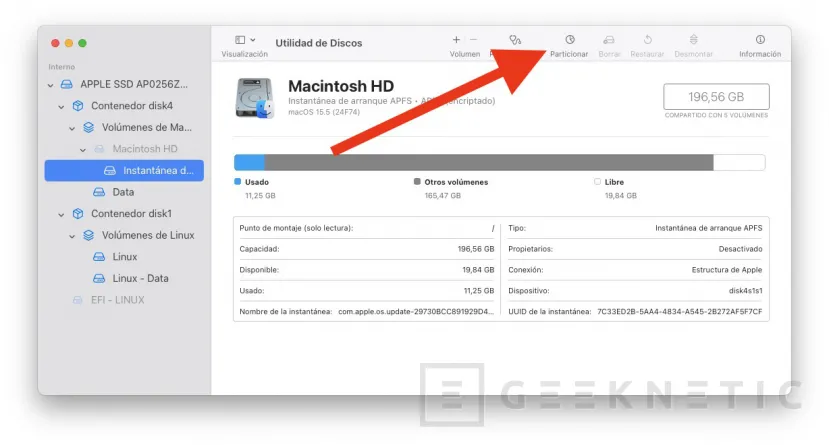Click the Volúmenes de Linux layers icon
829x445 pixels.
tap(89, 235)
